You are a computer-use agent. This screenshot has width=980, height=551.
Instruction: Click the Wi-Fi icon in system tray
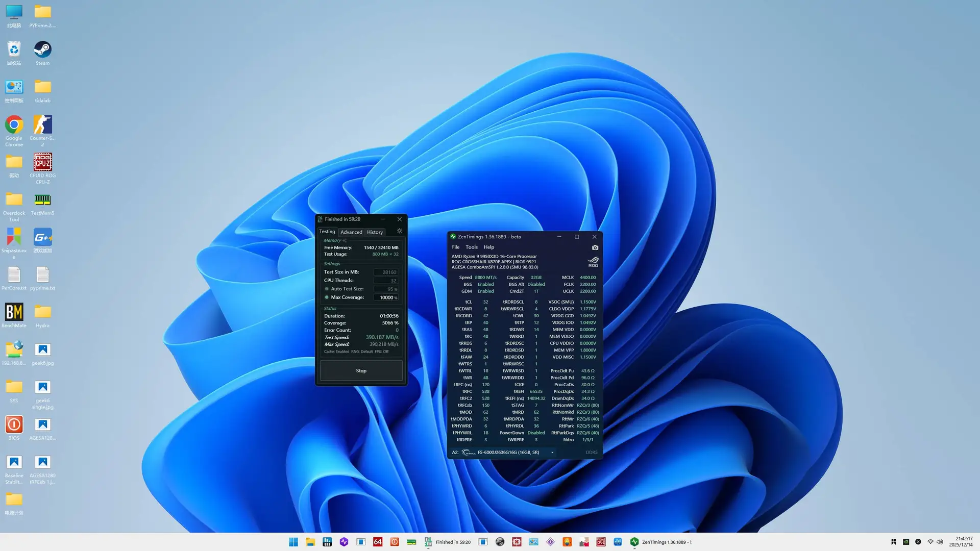[x=930, y=542]
